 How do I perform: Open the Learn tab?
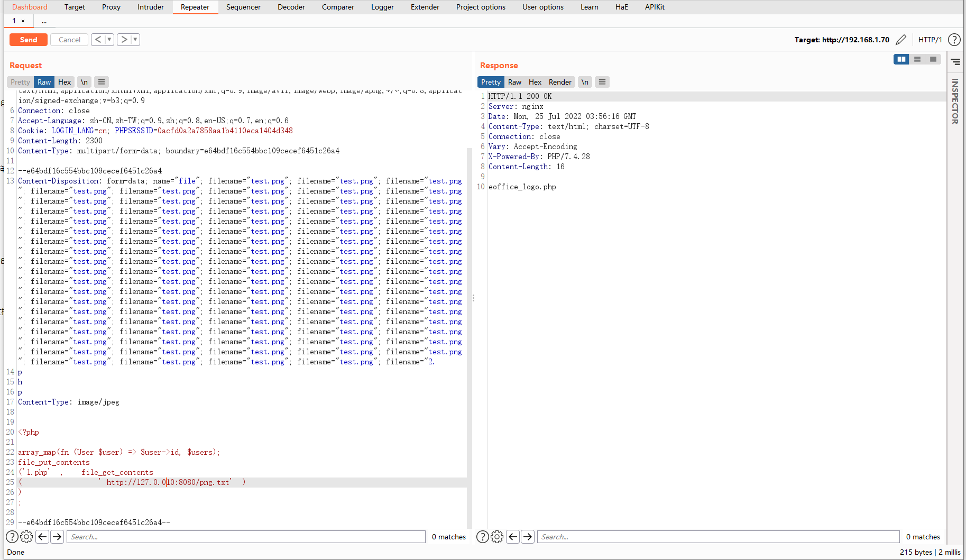click(x=590, y=7)
